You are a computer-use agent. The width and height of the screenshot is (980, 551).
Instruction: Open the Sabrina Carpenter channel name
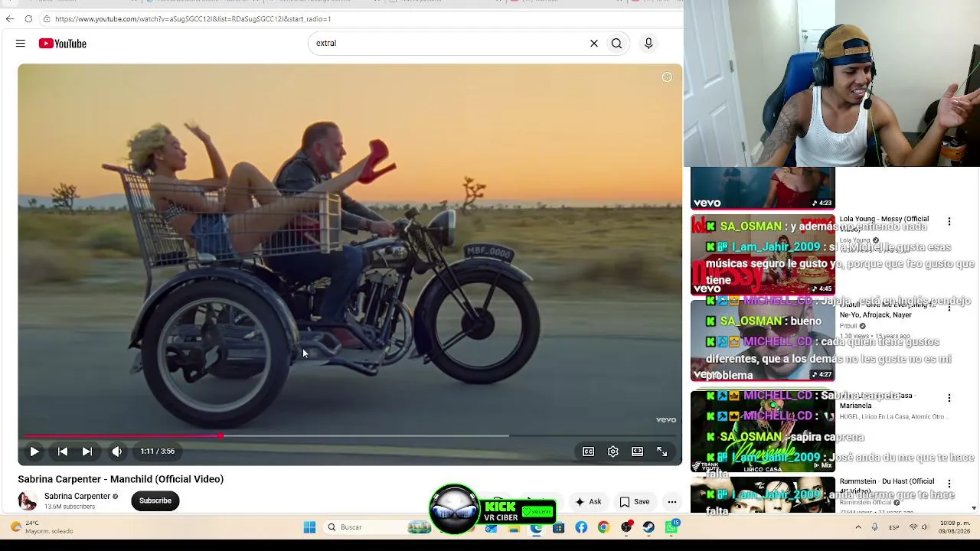point(77,496)
